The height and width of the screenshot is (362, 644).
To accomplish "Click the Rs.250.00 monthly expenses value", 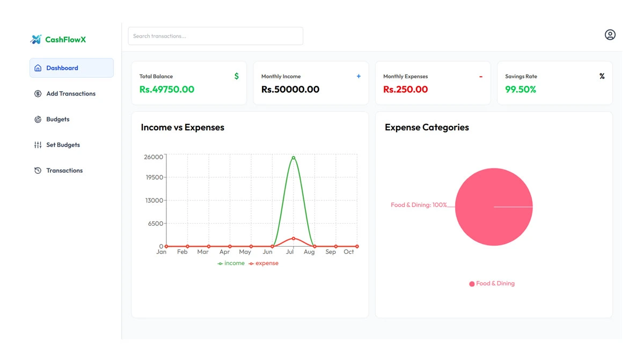I will 406,90.
